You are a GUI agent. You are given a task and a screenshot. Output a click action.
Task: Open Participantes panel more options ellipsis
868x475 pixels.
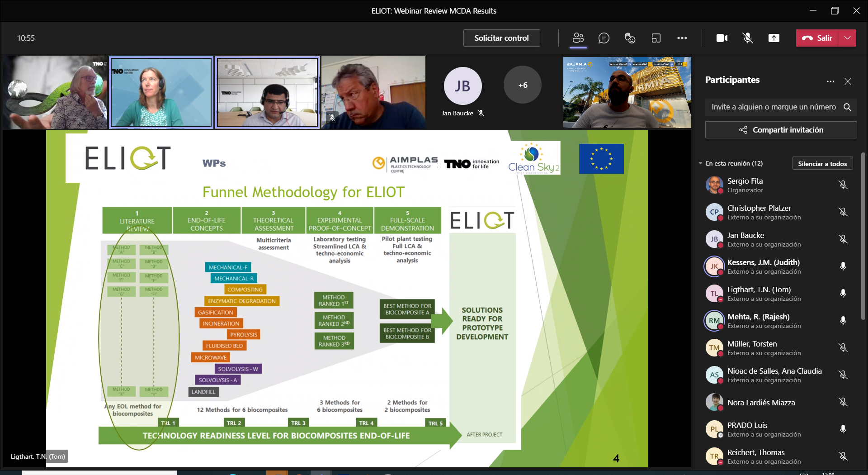click(x=830, y=81)
